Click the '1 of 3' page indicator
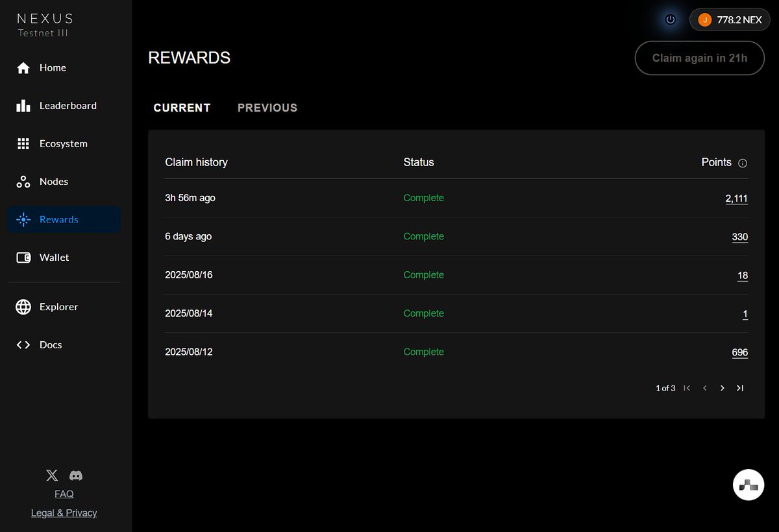 coord(665,388)
